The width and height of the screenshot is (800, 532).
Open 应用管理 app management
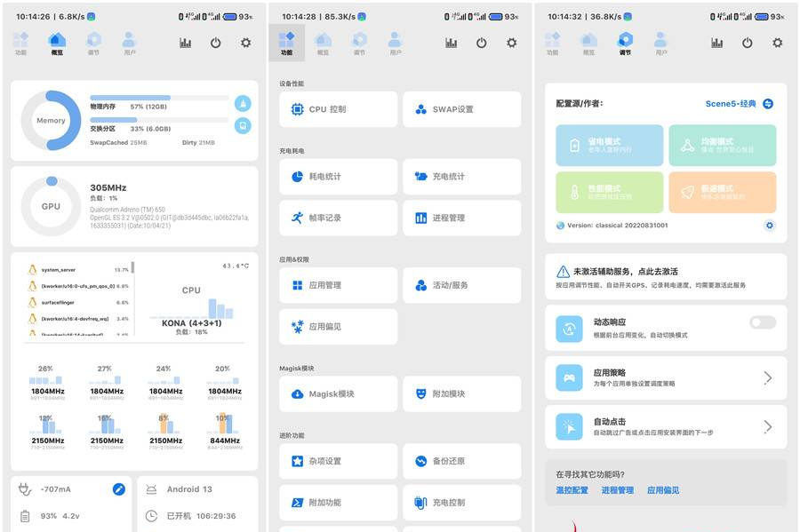[339, 285]
